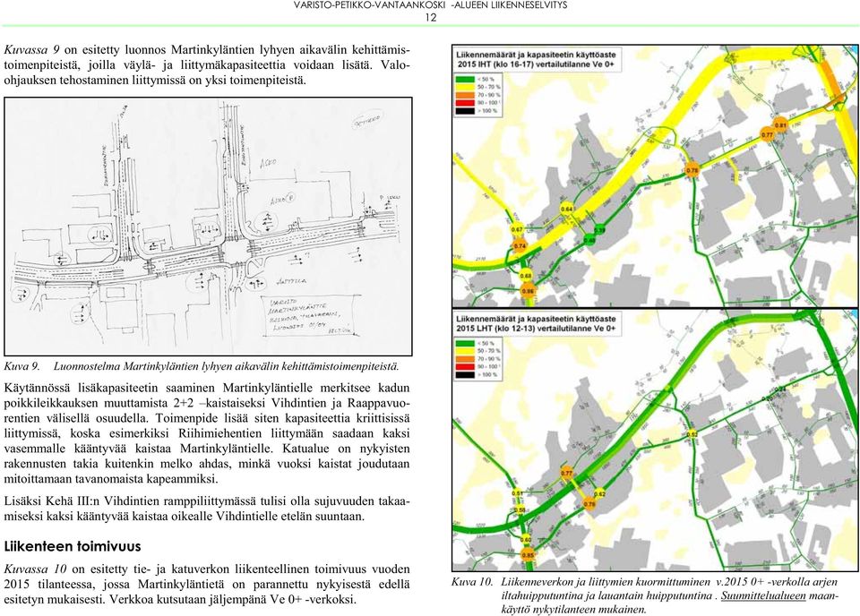Click the orange 70-90% swatch in the IHT legend
This screenshot has height=616, width=860.
465,94
